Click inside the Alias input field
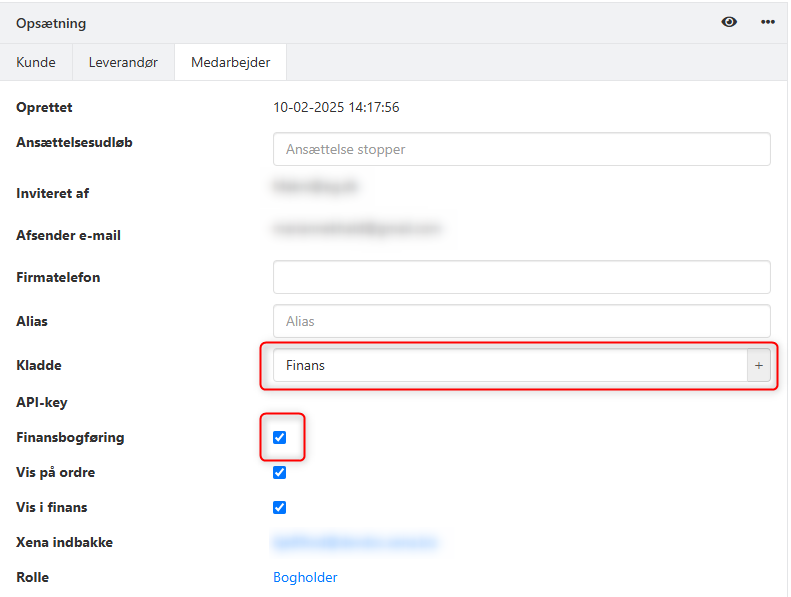The width and height of the screenshot is (791, 597). pyautogui.click(x=521, y=321)
